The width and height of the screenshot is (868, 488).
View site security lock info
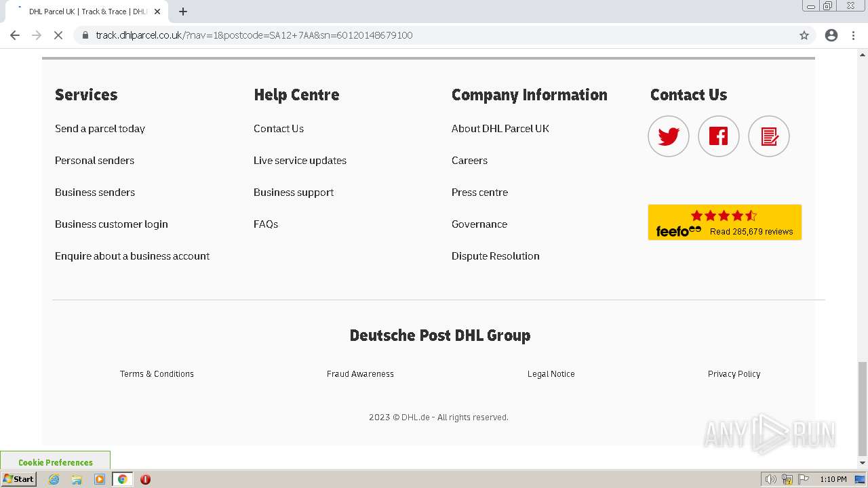[x=85, y=35]
